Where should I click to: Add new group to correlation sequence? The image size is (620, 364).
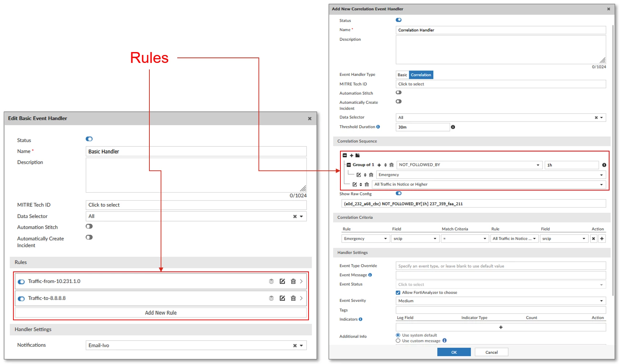(357, 155)
